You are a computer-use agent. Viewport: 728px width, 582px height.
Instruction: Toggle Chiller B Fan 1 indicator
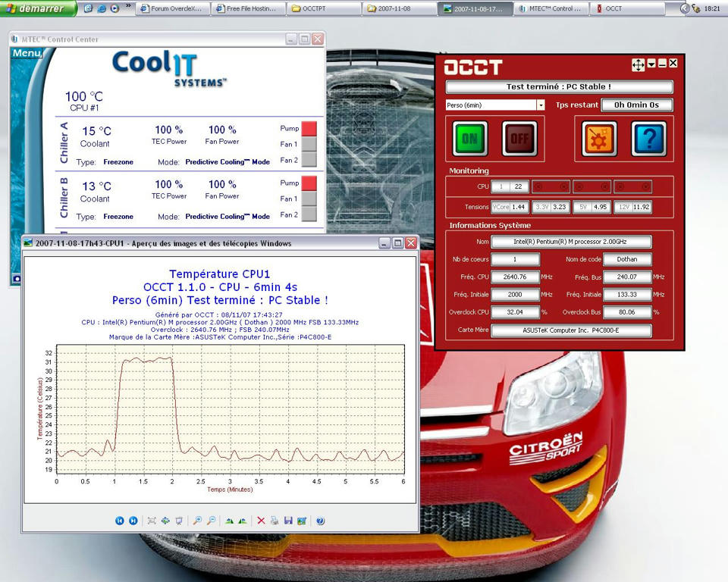309,199
